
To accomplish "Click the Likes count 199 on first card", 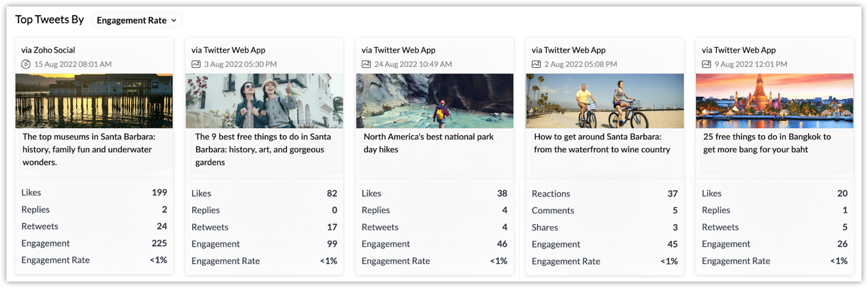I will point(159,192).
